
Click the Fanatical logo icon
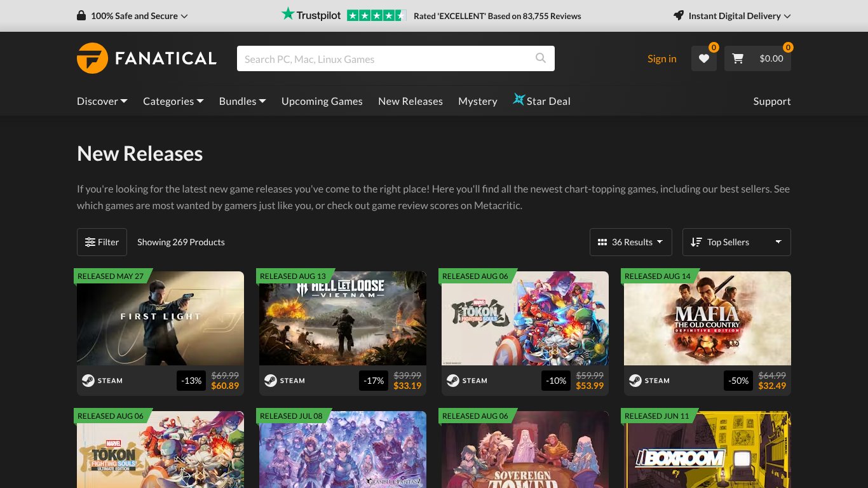pos(92,58)
